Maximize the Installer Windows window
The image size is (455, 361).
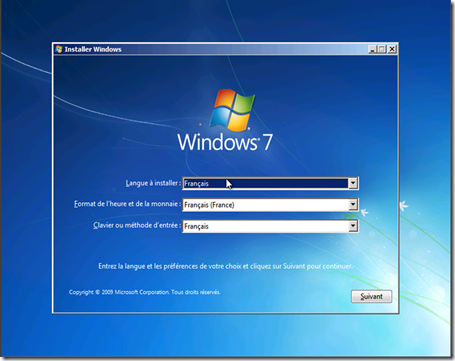pos(382,49)
